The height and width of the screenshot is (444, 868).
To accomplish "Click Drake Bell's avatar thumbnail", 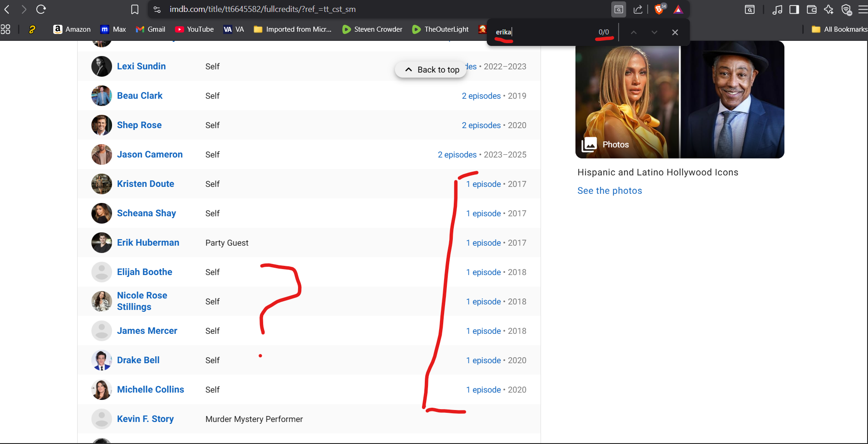I will tap(101, 360).
